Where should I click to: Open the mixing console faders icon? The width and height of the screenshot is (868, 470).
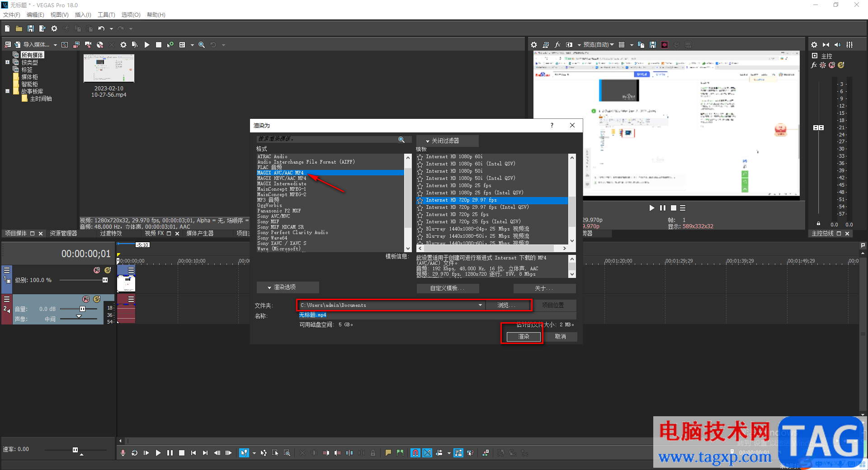pyautogui.click(x=850, y=45)
